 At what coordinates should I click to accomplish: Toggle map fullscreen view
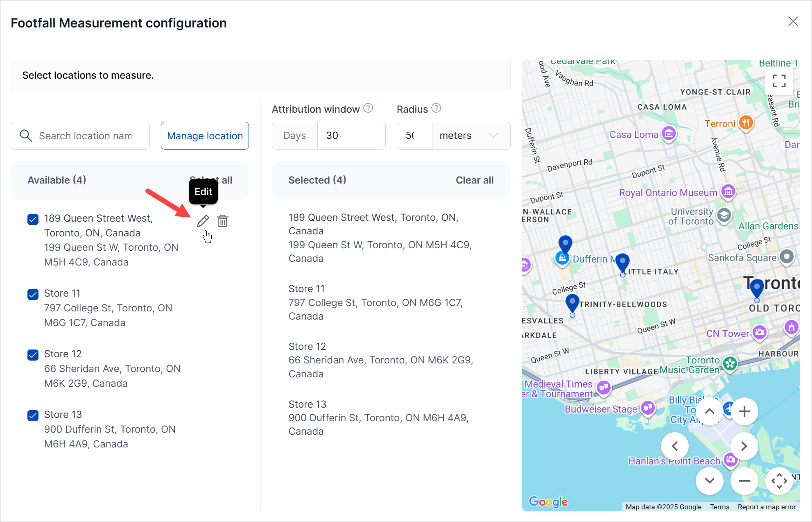pos(779,81)
